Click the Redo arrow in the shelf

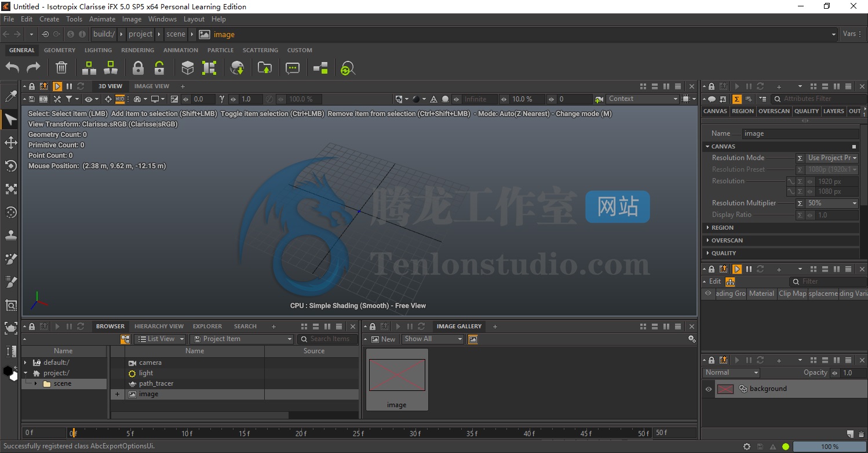(x=34, y=68)
